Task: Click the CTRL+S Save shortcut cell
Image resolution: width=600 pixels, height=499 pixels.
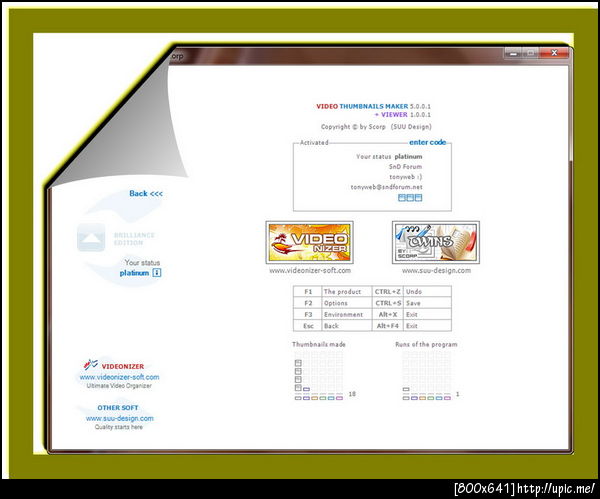Action: click(x=412, y=303)
